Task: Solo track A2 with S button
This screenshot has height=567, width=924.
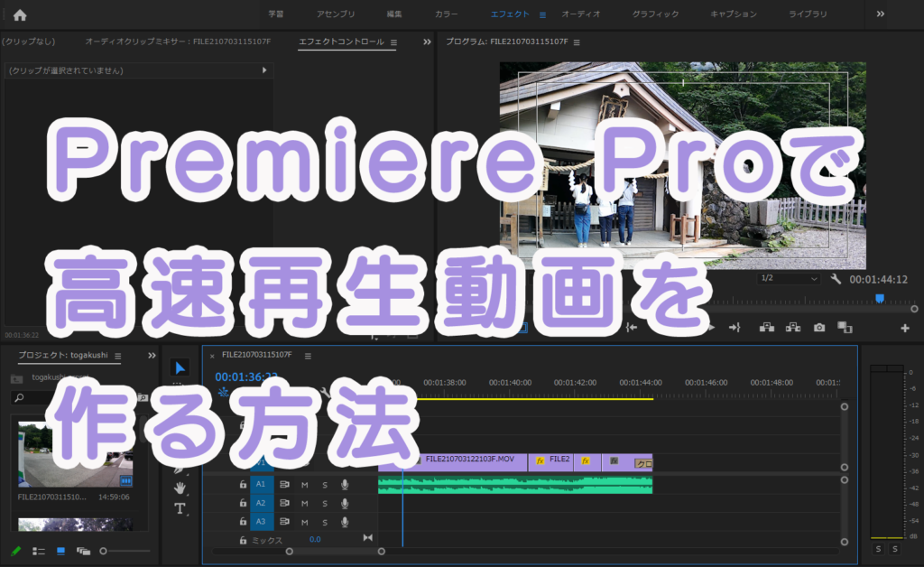Action: tap(325, 503)
